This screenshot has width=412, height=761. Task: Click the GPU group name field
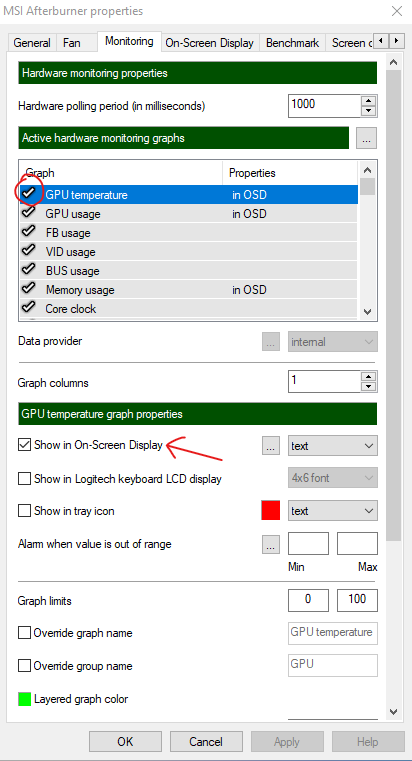pyautogui.click(x=332, y=665)
